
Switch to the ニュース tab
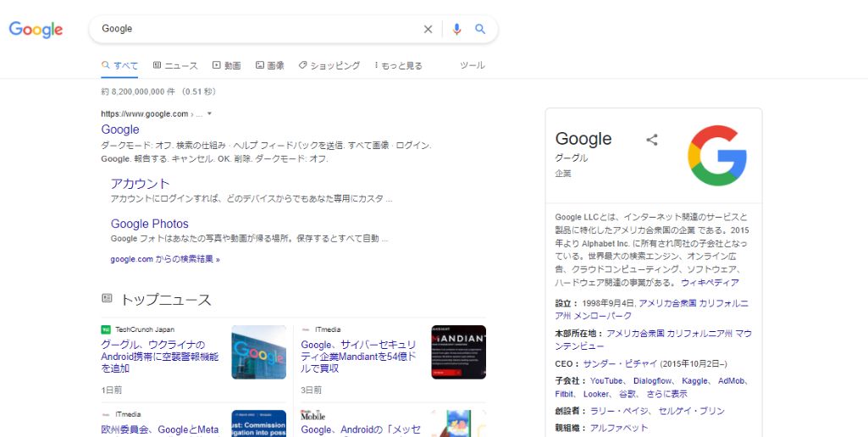[x=175, y=65]
